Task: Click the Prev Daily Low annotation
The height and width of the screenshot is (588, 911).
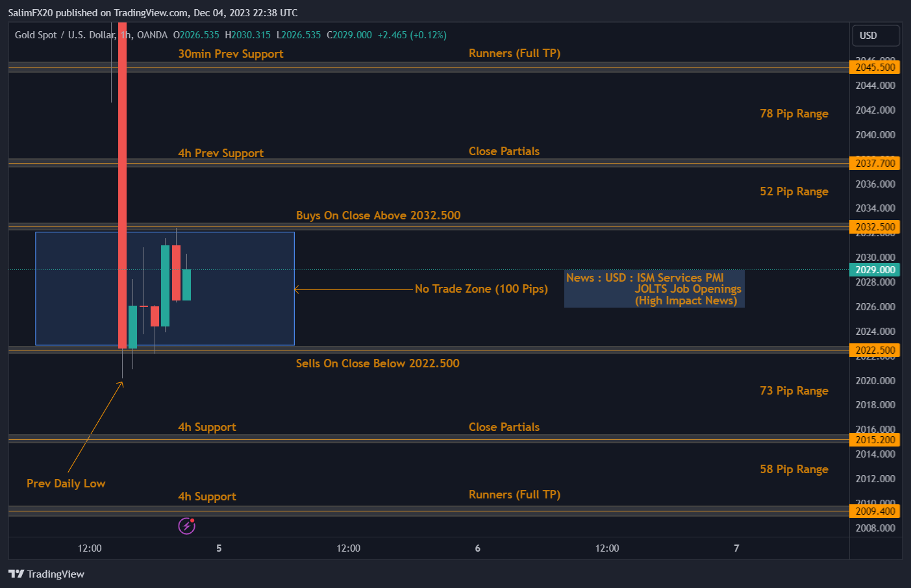Action: tap(66, 484)
